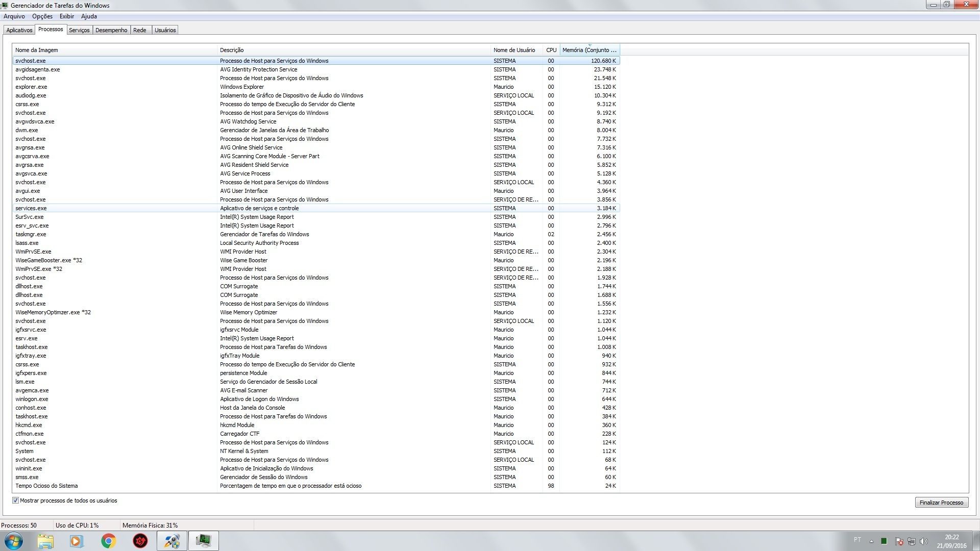Select Tempo Ocioso do Sistema row
The image size is (980, 551).
click(316, 486)
